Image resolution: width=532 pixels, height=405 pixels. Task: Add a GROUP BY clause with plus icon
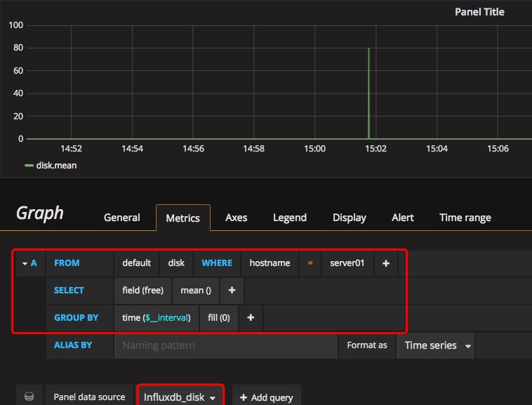(251, 318)
